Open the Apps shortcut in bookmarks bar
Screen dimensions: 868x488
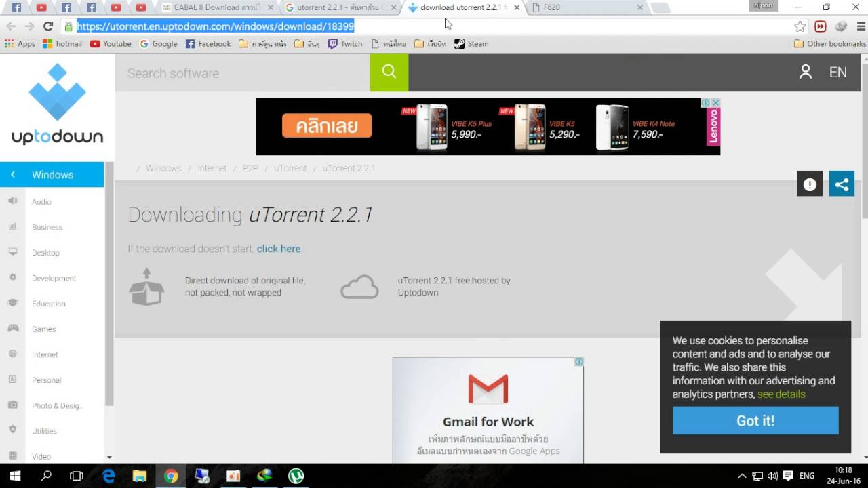pyautogui.click(x=20, y=43)
